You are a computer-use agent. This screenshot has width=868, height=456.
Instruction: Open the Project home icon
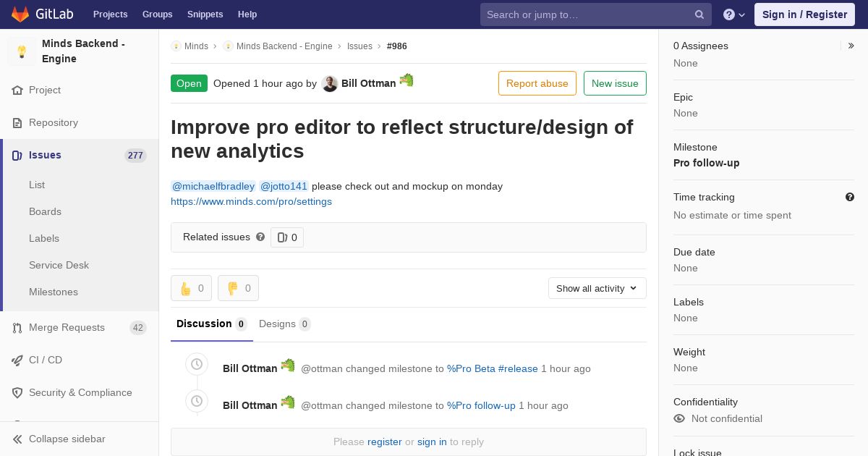tap(17, 90)
